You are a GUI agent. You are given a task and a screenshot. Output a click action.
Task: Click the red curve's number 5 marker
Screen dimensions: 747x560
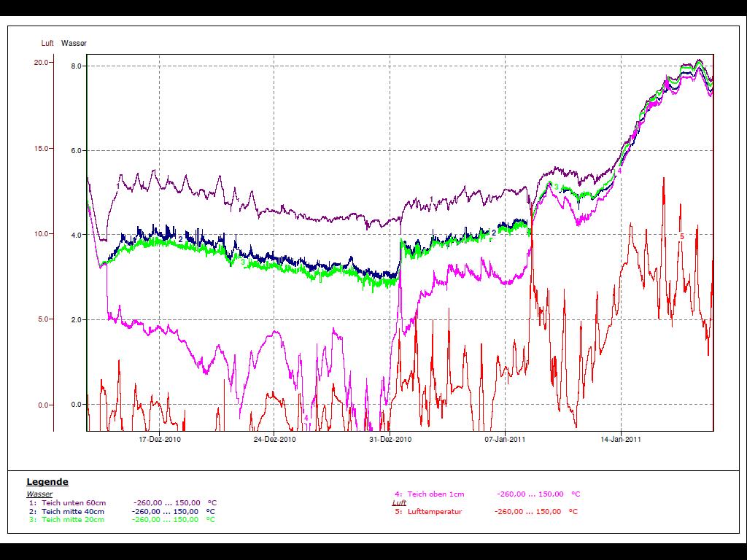[x=682, y=236]
